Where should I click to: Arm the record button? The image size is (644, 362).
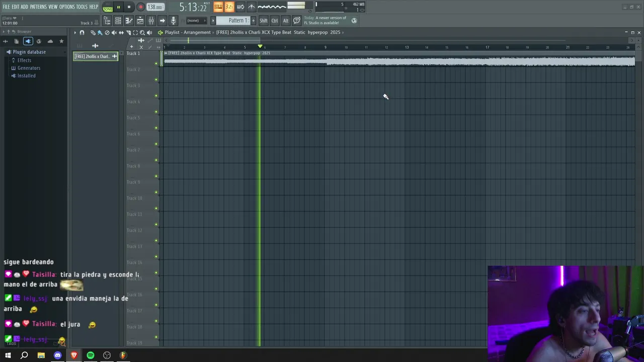[140, 7]
